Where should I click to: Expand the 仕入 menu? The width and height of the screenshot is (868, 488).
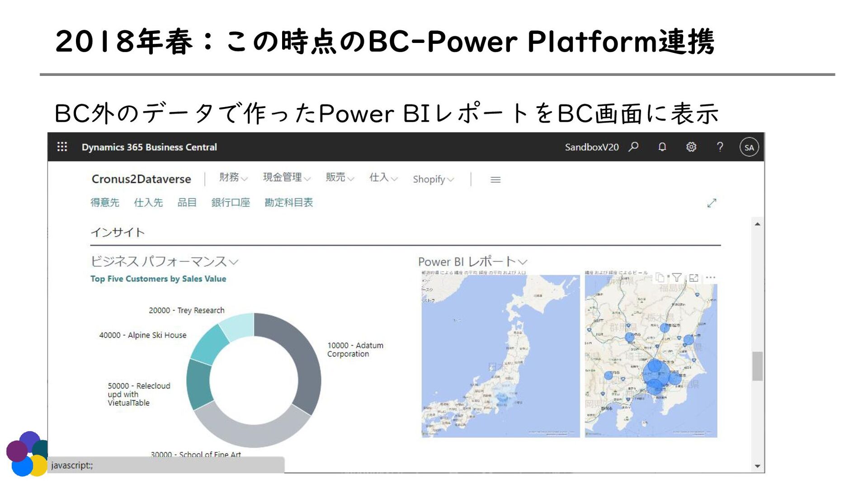383,178
